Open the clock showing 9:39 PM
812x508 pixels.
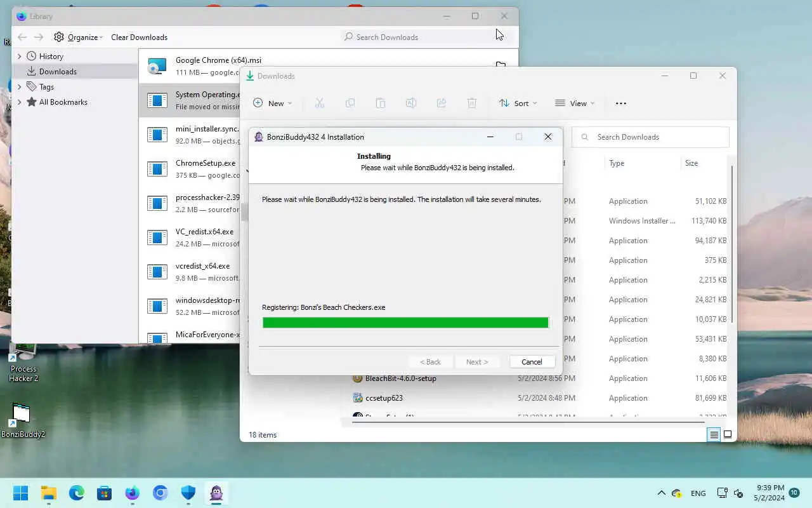[x=769, y=493]
